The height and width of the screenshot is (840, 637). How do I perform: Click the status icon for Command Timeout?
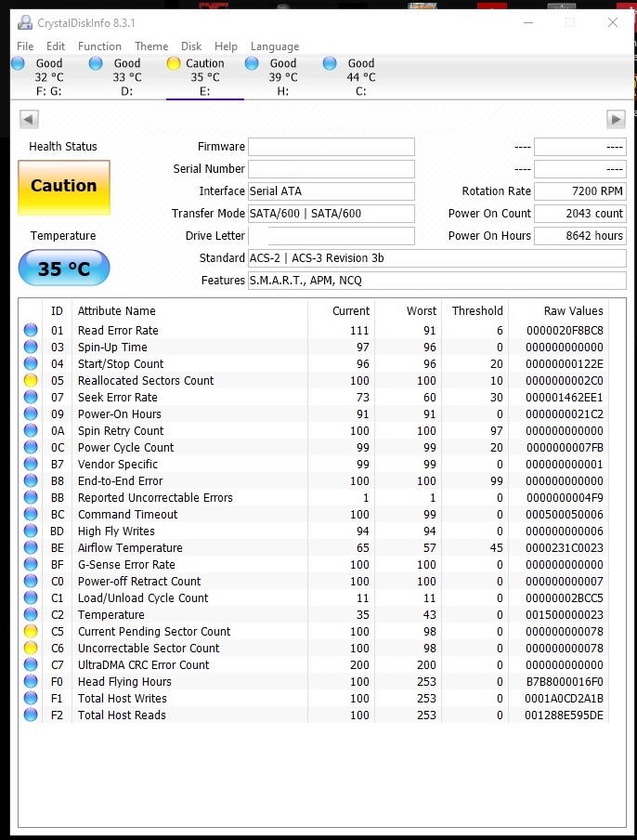click(x=31, y=514)
